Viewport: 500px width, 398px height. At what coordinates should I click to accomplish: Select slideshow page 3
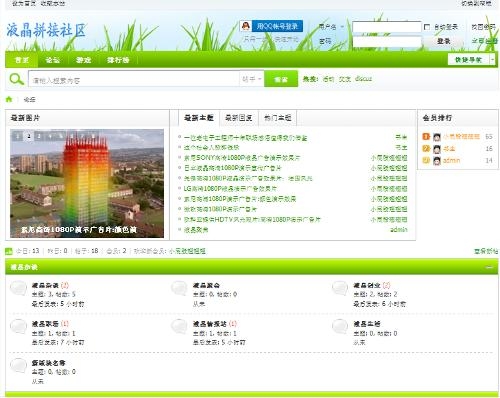coord(39,136)
